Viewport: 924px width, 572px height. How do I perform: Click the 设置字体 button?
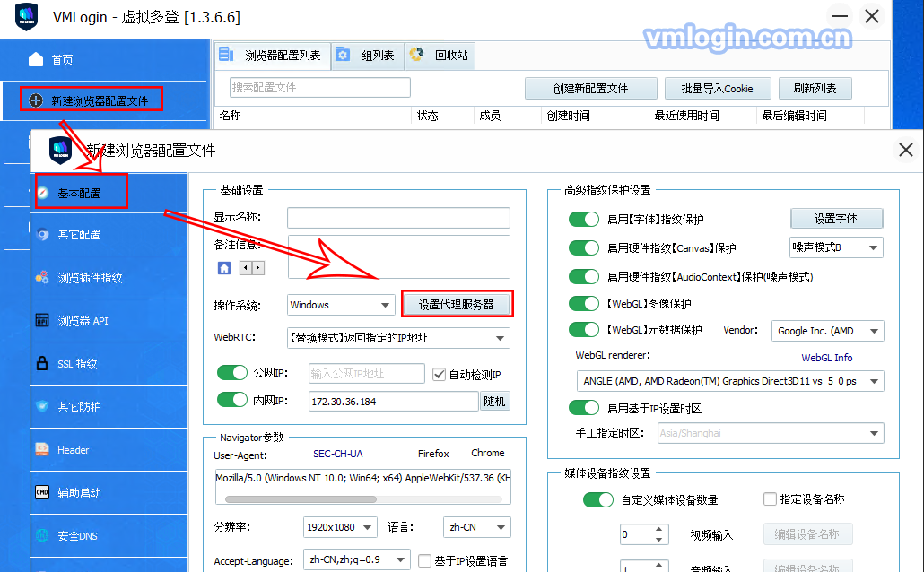click(x=836, y=219)
